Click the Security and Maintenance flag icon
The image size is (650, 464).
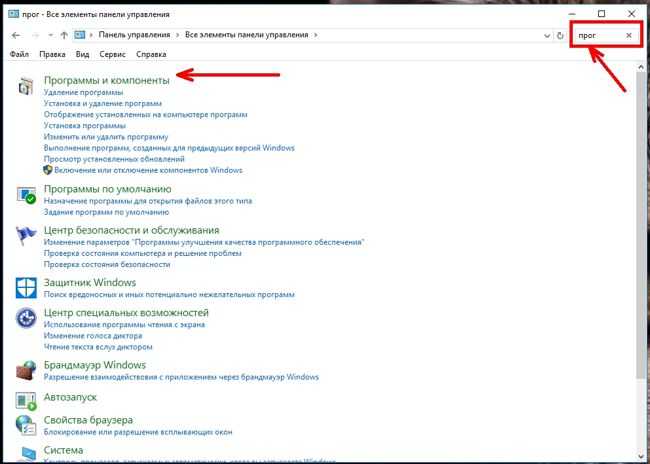tap(26, 236)
